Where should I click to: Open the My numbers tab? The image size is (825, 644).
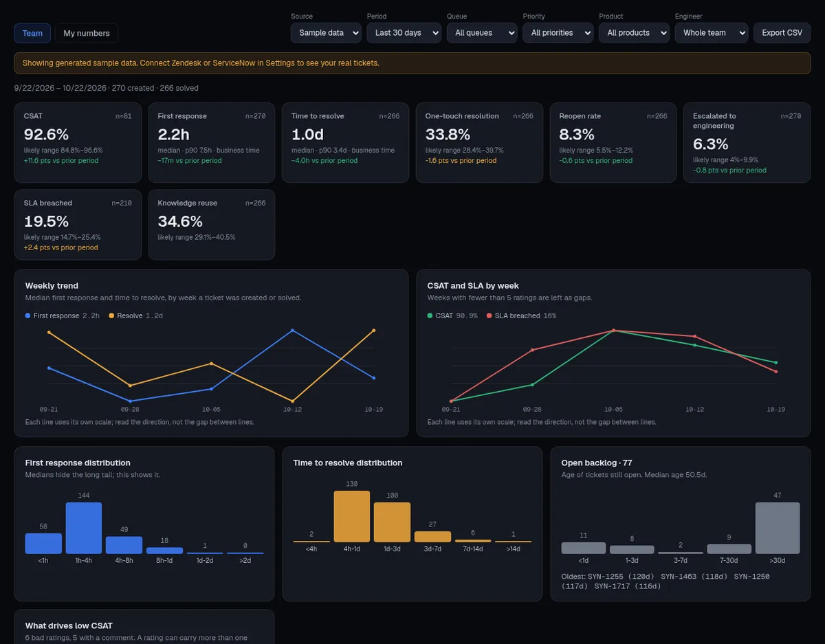click(x=87, y=33)
